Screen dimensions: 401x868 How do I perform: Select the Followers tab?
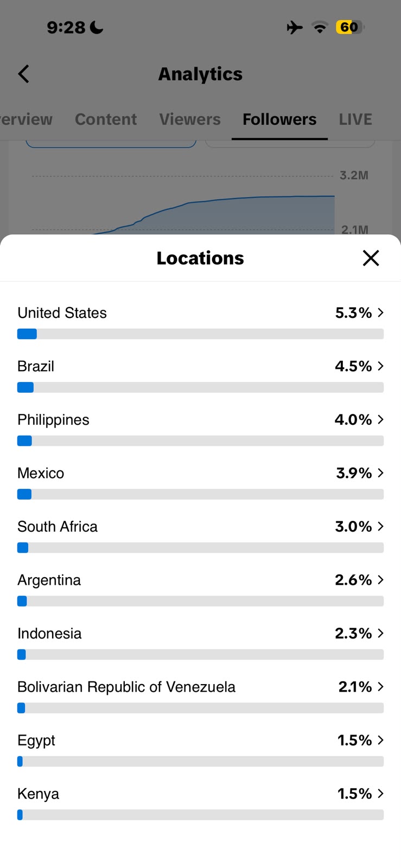279,119
